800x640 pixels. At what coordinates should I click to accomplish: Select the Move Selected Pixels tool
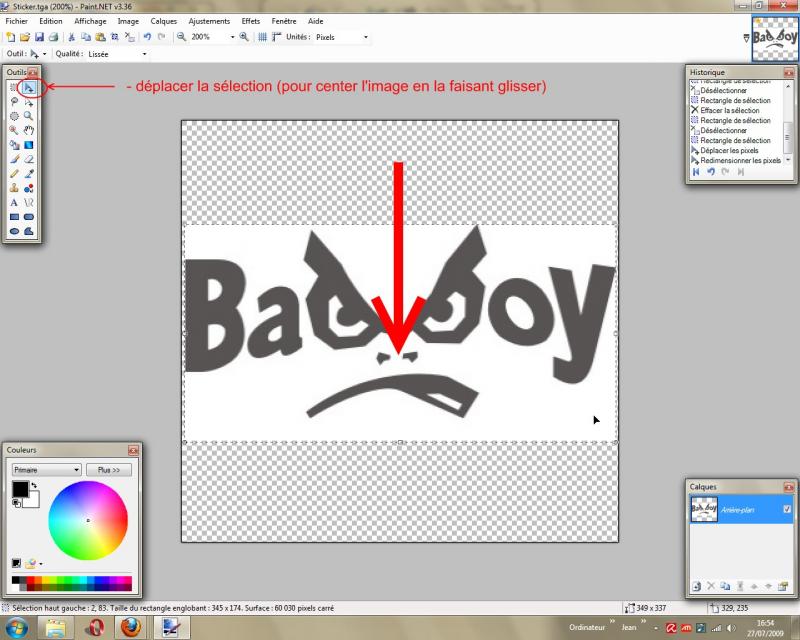29,88
